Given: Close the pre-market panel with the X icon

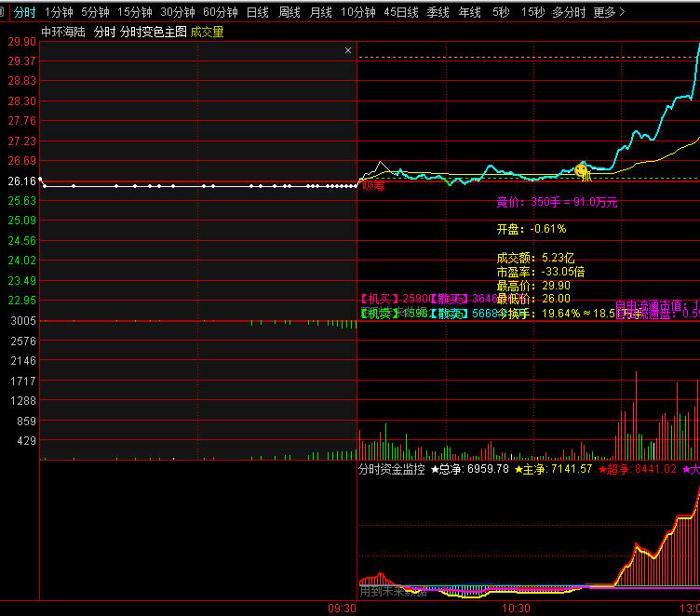Looking at the screenshot, I should click(x=348, y=50).
